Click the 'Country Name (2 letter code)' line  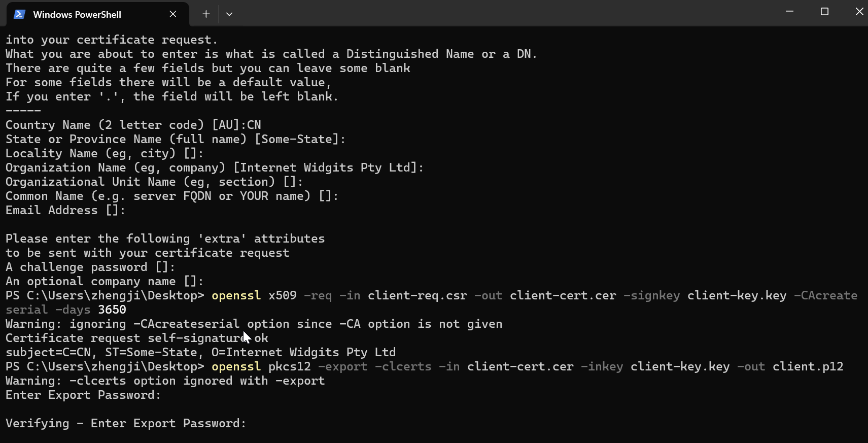(x=133, y=125)
